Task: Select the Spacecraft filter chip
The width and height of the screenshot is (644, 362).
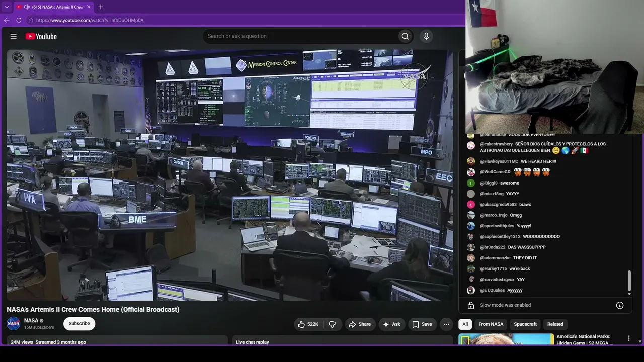Action: (525, 324)
